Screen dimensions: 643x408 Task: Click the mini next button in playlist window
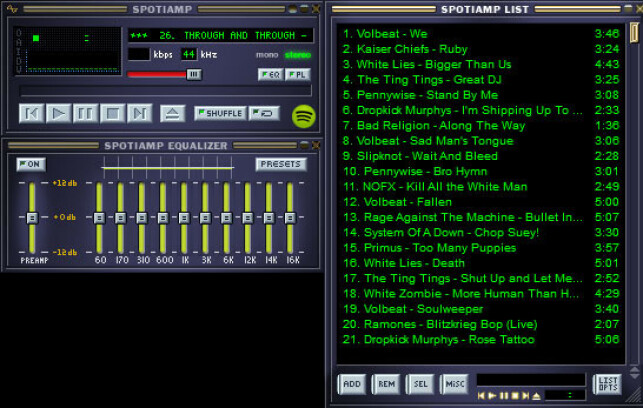pos(525,396)
